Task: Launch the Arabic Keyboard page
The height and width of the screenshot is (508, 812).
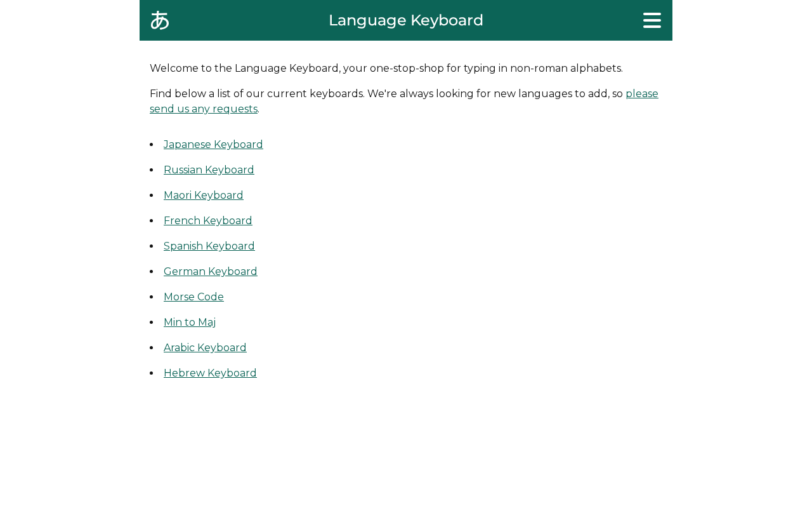Action: [x=205, y=347]
